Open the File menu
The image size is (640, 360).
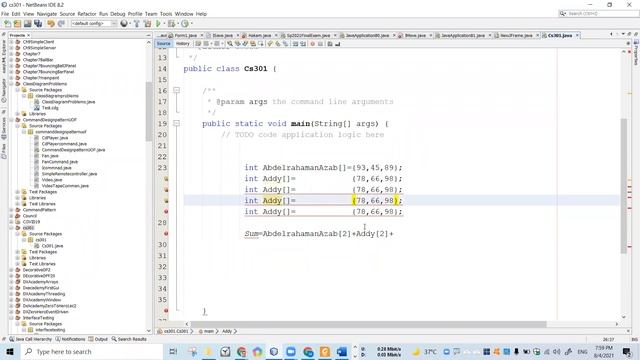5,14
